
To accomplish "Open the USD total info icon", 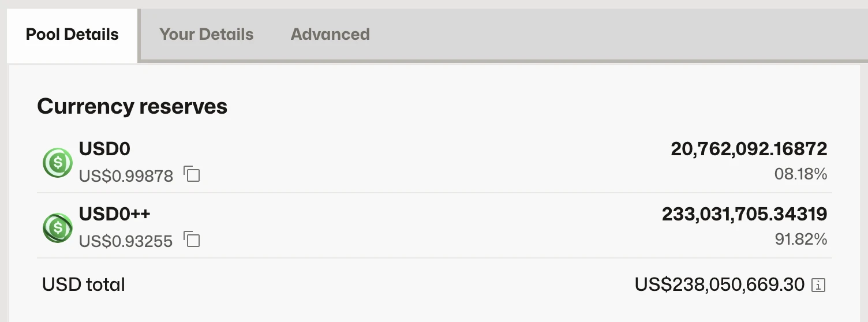I will tap(818, 284).
